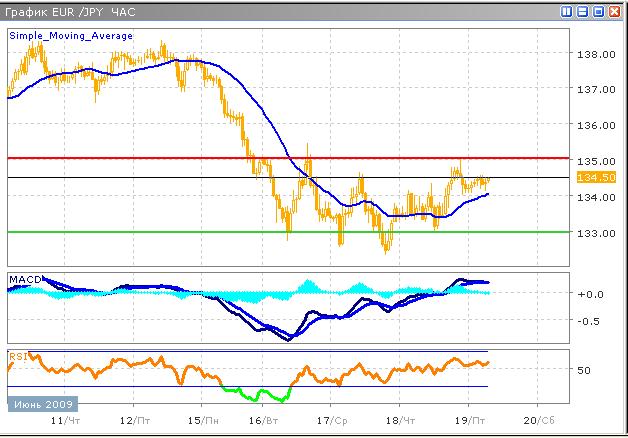Click the RSI indicator label

click(x=17, y=355)
